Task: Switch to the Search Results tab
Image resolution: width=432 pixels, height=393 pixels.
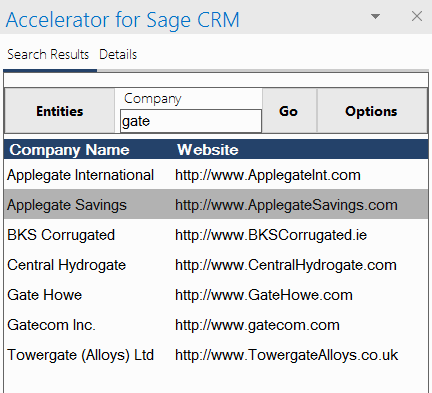Action: (x=48, y=54)
